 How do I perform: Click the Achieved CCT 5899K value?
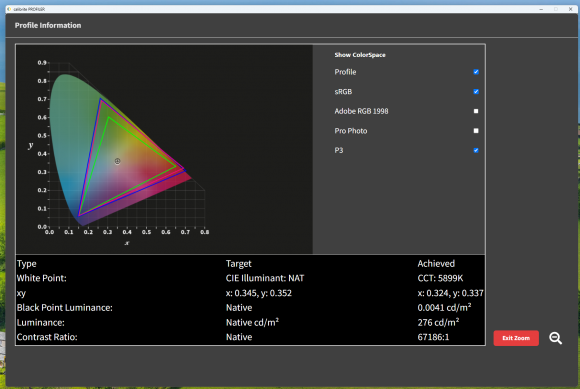pyautogui.click(x=440, y=278)
